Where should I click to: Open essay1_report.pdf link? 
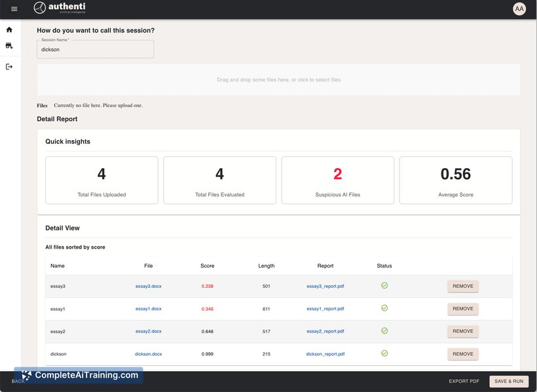tap(325, 309)
